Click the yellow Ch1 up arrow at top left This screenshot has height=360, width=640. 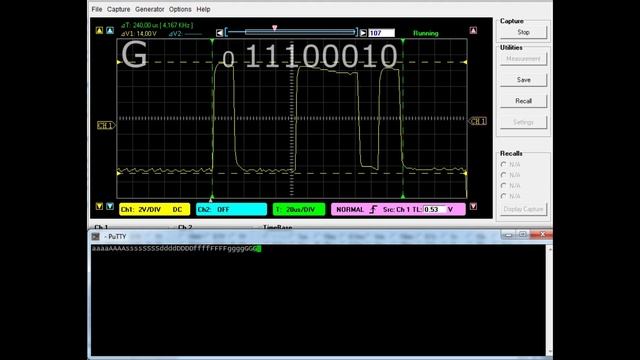pos(99,30)
